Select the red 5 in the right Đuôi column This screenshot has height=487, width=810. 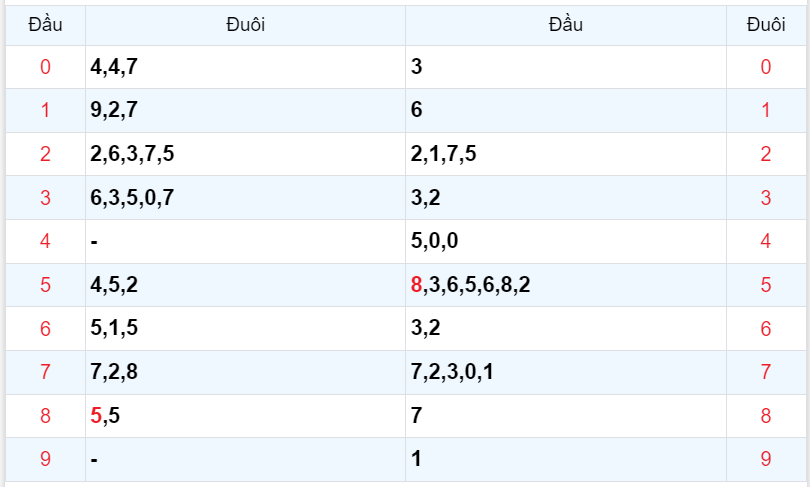click(766, 285)
